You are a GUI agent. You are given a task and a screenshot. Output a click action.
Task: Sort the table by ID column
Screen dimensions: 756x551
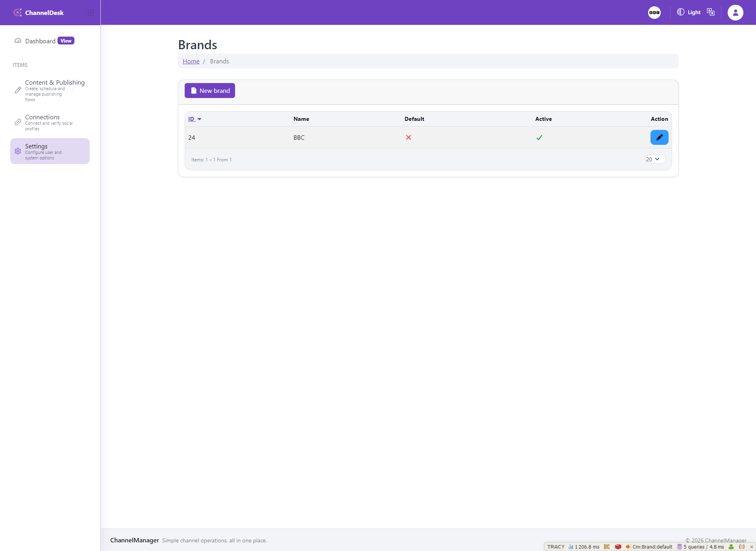click(x=195, y=119)
